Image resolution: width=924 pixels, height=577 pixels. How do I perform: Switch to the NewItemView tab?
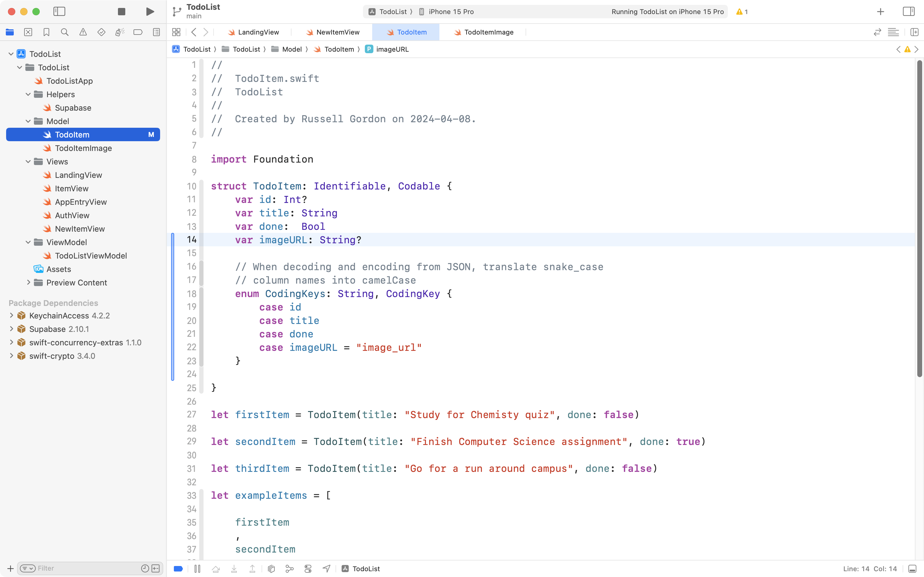337,32
